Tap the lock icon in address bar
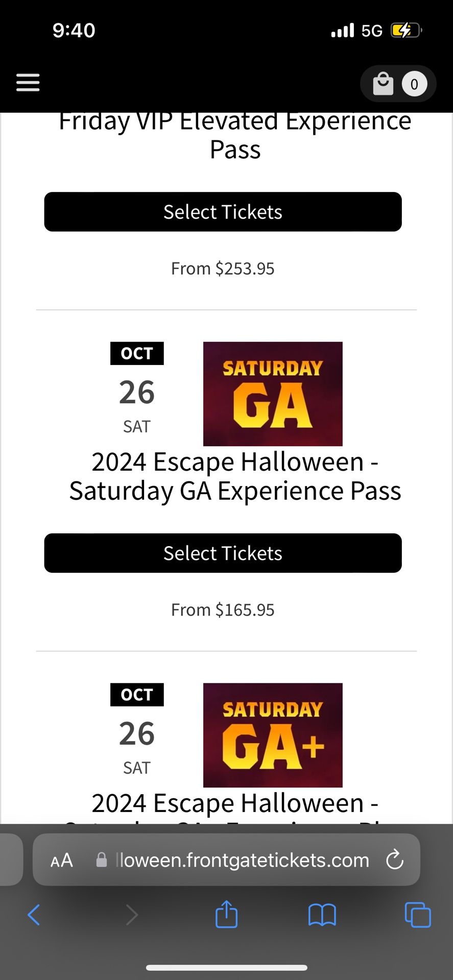Viewport: 453px width, 980px height. point(102,861)
